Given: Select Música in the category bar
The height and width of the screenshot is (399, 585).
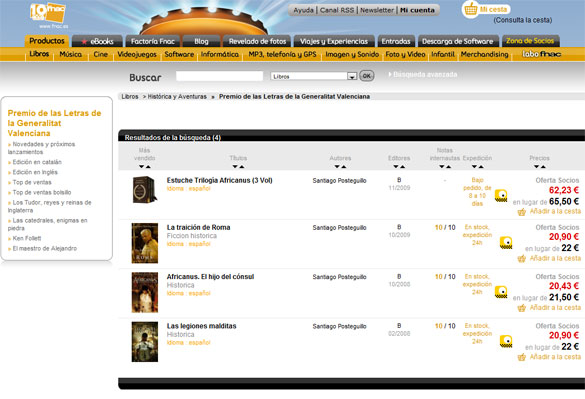Looking at the screenshot, I should tap(71, 54).
